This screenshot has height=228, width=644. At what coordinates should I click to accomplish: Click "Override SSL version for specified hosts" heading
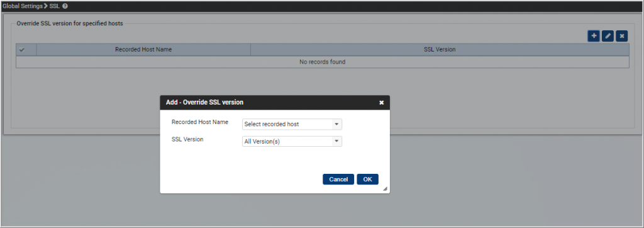70,23
